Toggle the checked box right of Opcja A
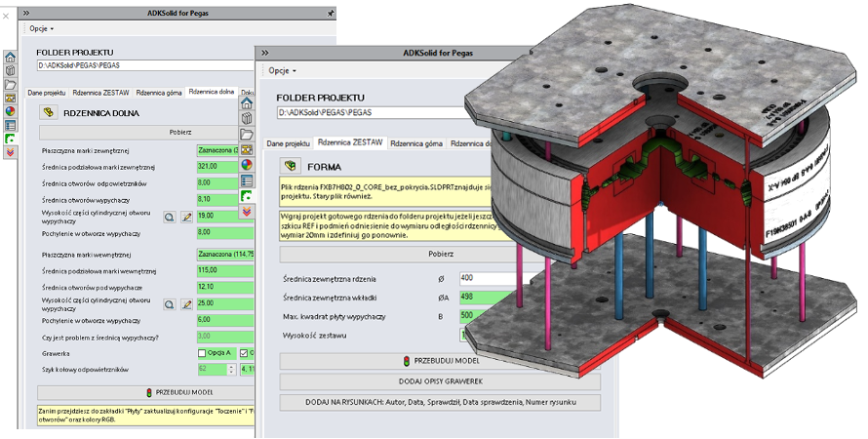 [242, 353]
